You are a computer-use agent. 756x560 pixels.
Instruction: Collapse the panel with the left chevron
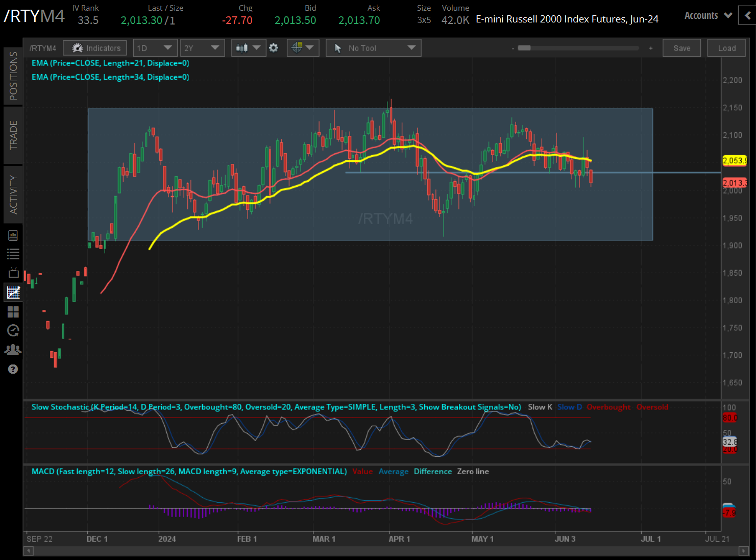pyautogui.click(x=748, y=16)
